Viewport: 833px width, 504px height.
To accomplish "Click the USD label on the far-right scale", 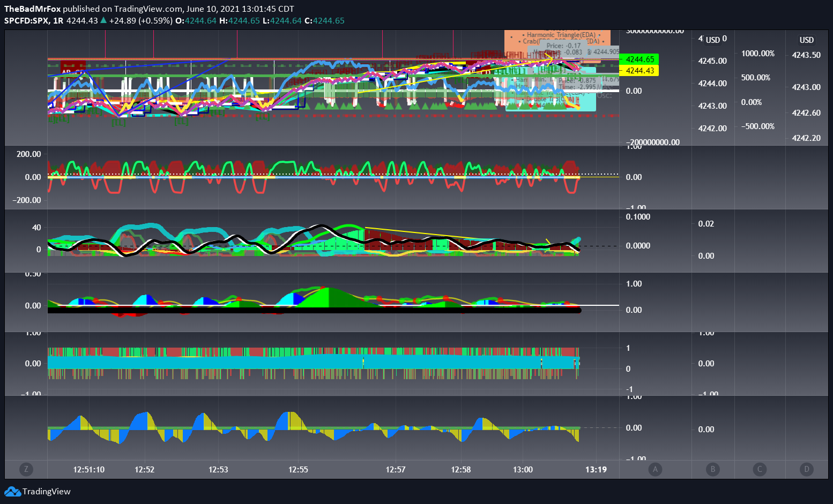I will (x=807, y=40).
